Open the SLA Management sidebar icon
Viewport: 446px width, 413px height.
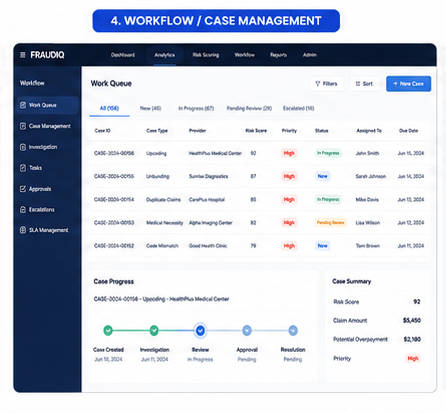23,230
